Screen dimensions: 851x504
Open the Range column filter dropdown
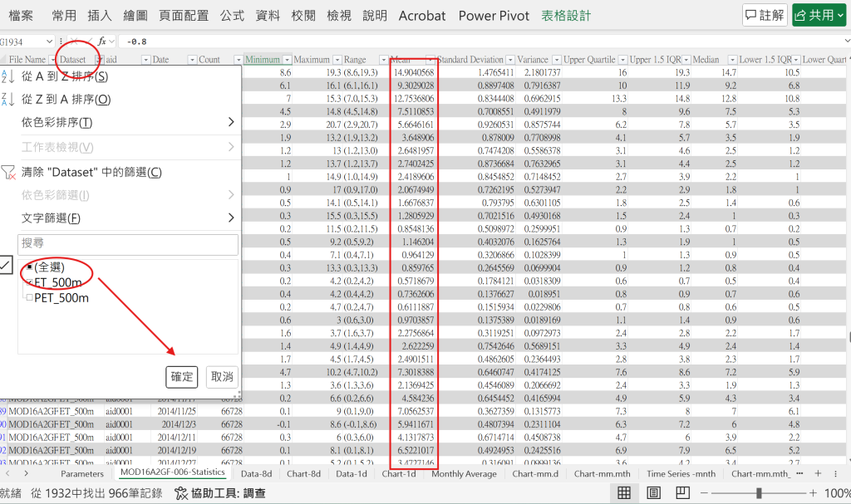coord(384,60)
